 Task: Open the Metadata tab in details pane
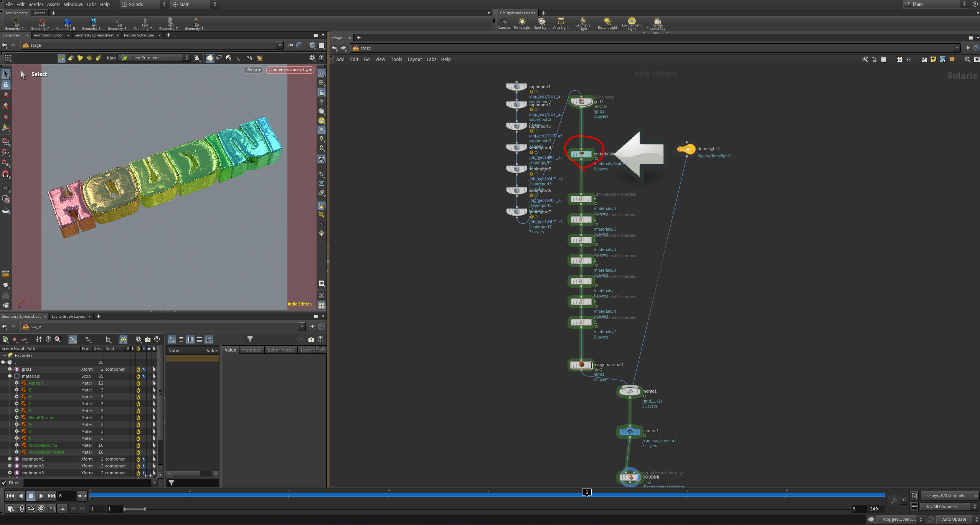[252, 350]
